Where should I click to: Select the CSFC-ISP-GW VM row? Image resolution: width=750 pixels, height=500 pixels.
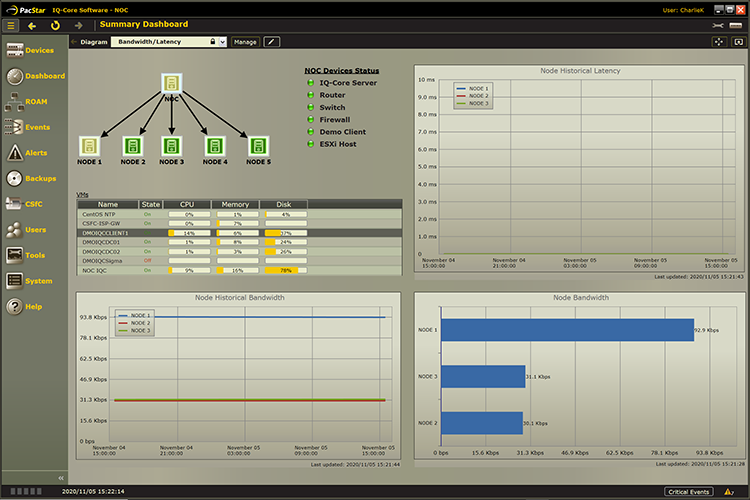coord(239,223)
